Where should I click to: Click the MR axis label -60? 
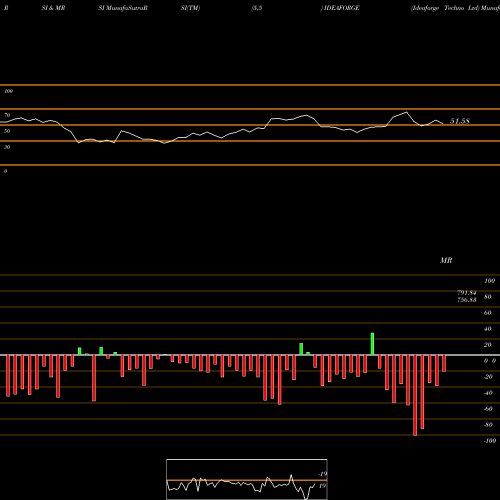488,409
